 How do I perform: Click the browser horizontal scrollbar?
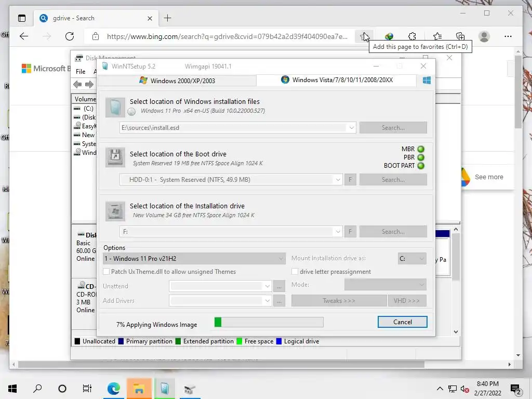click(221, 364)
